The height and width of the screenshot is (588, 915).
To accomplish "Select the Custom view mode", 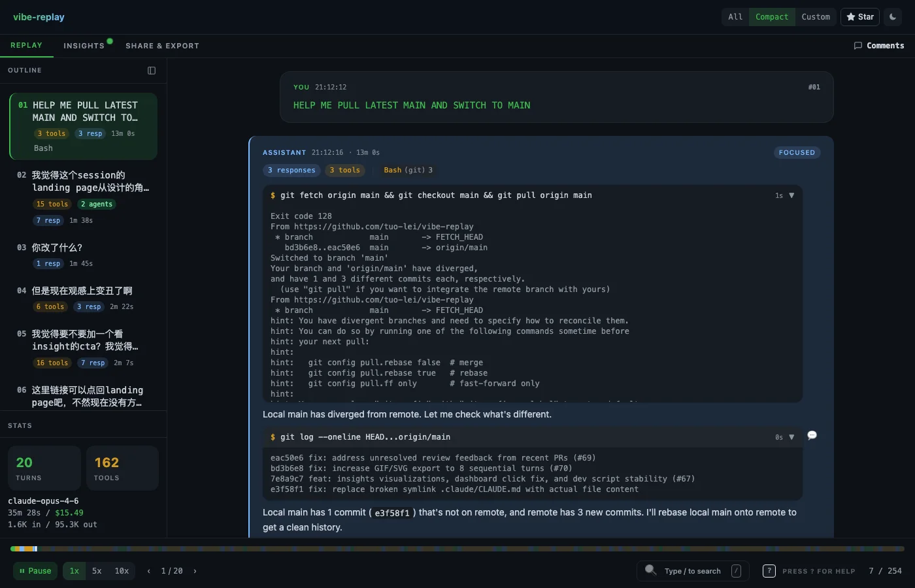I will tap(816, 17).
